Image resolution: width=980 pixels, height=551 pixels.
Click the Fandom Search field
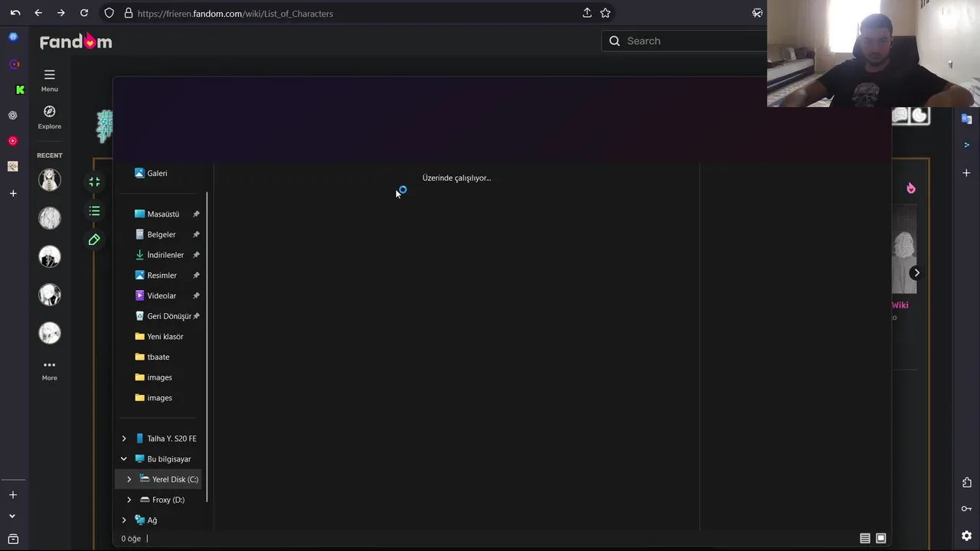click(684, 41)
